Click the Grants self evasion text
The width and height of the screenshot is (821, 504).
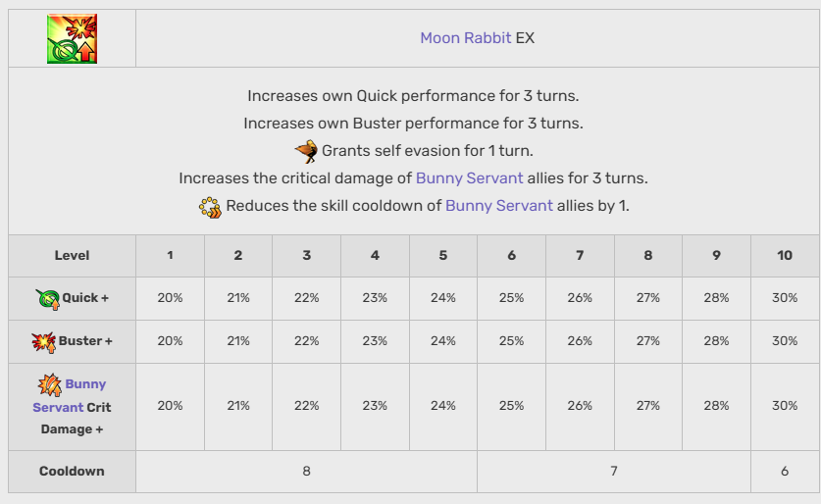428,151
